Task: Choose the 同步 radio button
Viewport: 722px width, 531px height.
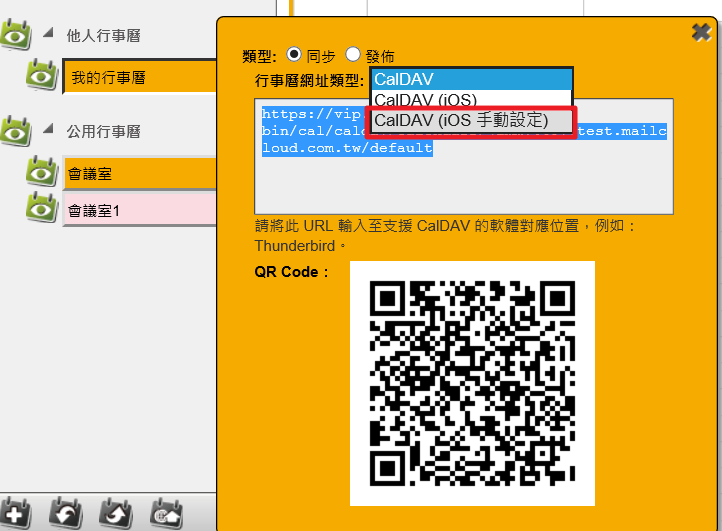Action: (294, 54)
